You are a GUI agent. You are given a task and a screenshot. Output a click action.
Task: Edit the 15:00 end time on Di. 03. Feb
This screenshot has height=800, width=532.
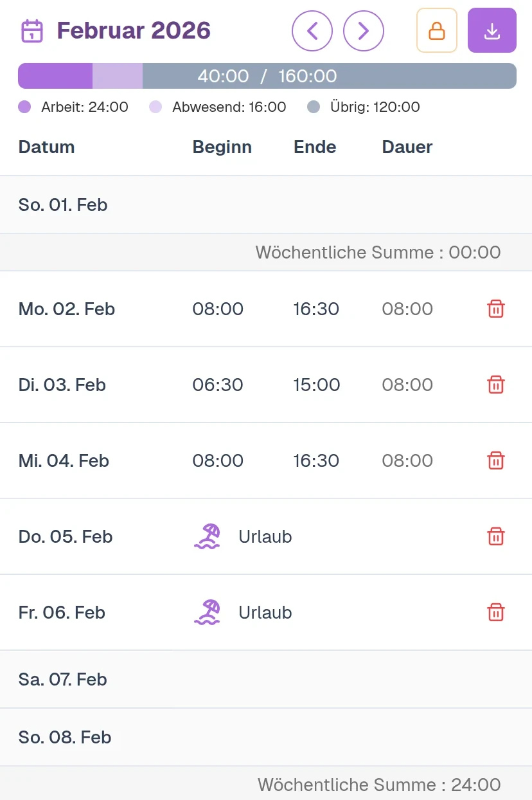click(x=316, y=385)
